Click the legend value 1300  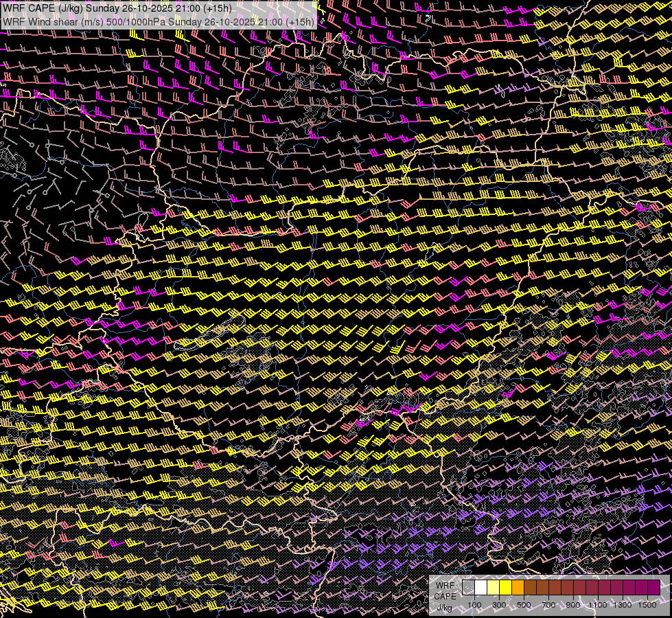click(x=623, y=605)
